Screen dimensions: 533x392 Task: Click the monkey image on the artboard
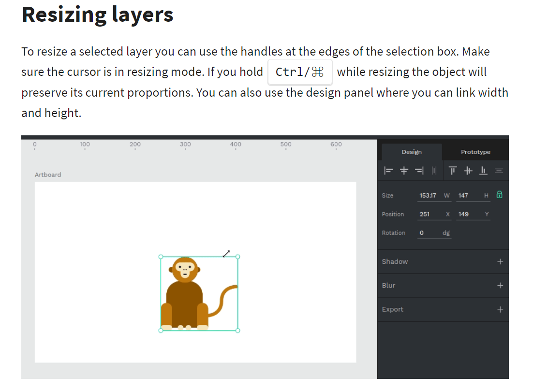(199, 293)
